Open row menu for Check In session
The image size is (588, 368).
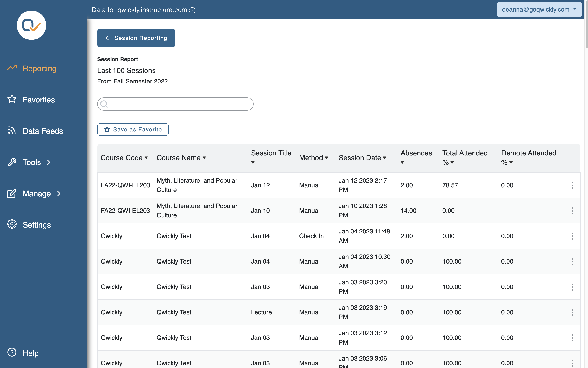pos(572,236)
